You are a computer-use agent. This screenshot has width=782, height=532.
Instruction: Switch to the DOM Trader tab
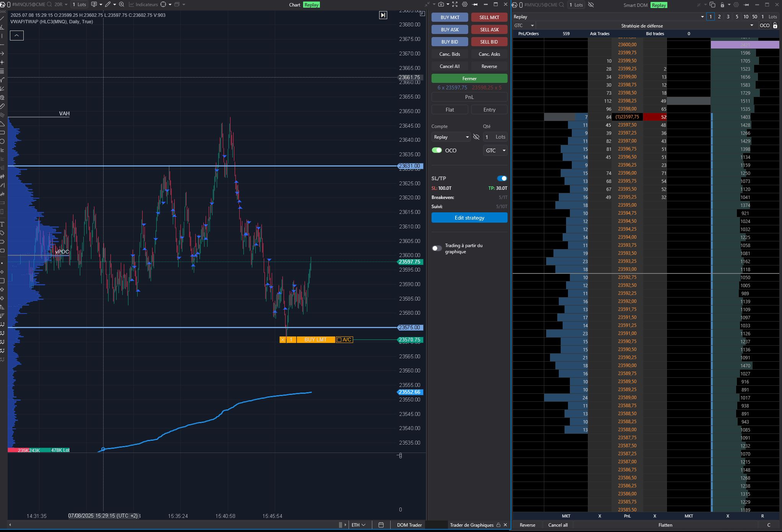[409, 525]
